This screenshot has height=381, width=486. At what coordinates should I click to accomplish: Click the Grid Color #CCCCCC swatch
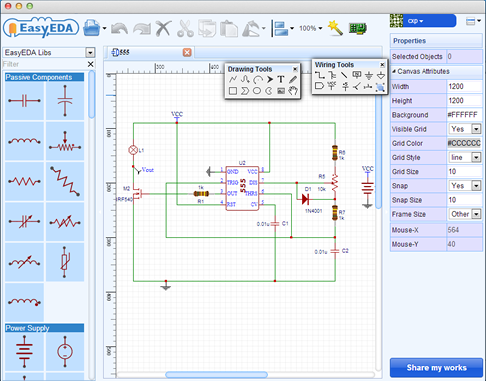click(x=464, y=143)
